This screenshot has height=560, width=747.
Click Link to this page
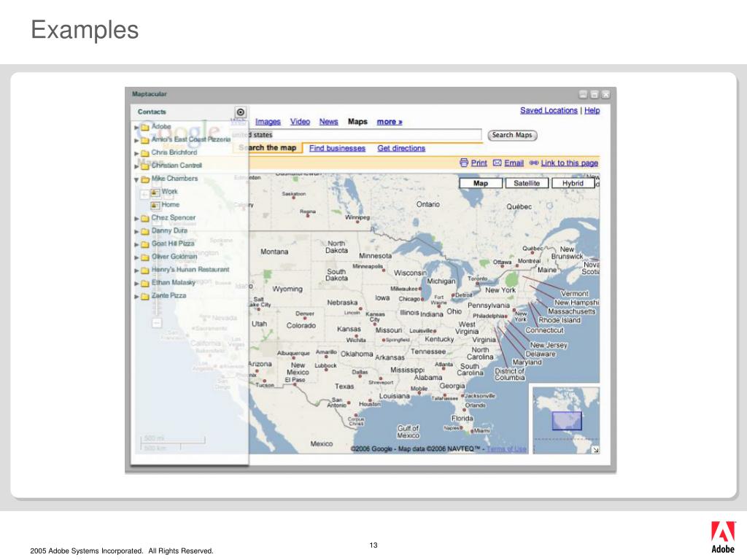[569, 163]
